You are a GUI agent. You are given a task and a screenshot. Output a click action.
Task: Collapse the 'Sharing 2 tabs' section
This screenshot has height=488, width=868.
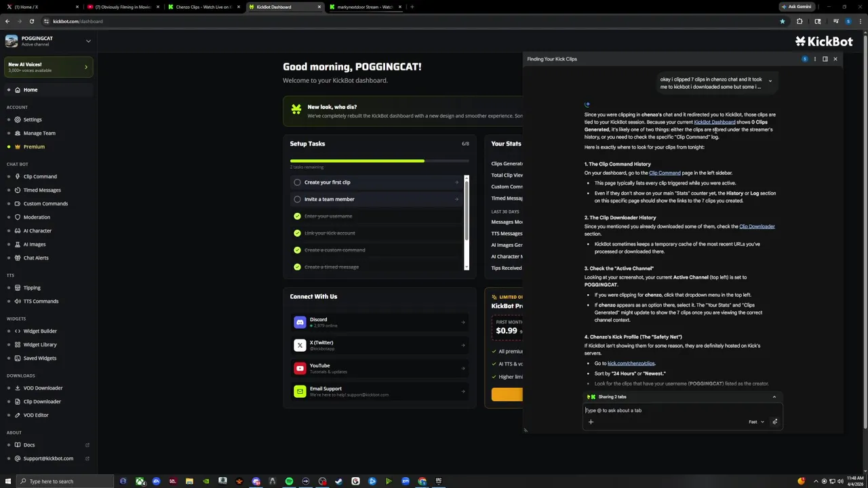tap(774, 397)
